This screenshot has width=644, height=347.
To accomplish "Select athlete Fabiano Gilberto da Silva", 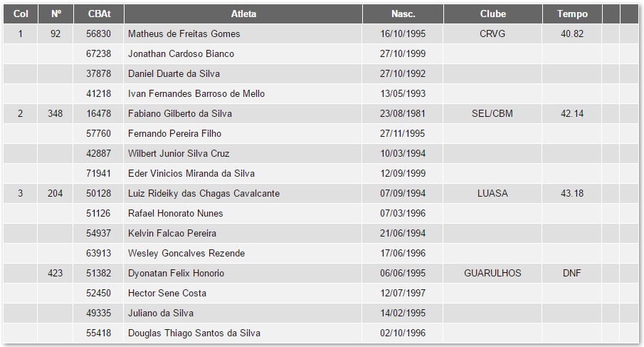I will [x=179, y=113].
